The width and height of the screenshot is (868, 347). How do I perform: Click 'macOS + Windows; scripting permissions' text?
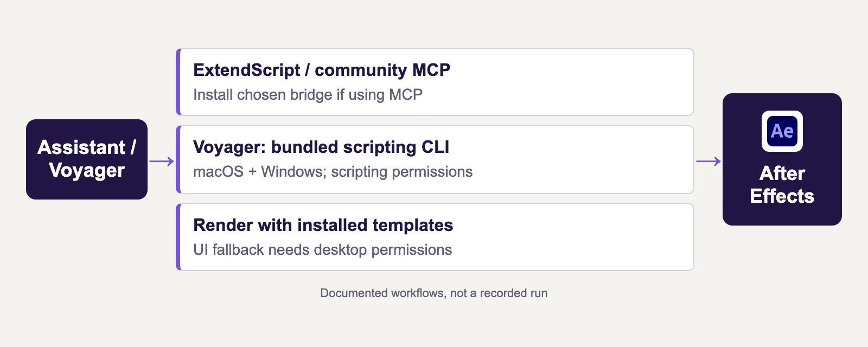click(333, 172)
